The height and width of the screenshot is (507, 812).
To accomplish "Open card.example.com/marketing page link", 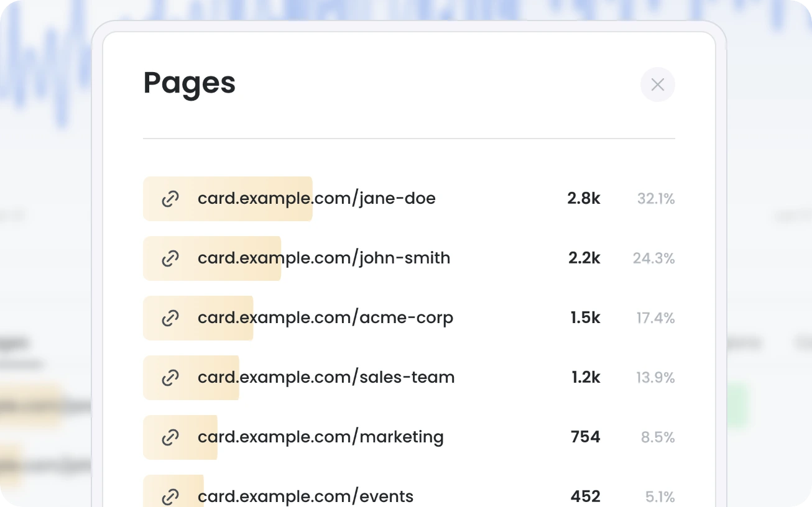I will [321, 437].
